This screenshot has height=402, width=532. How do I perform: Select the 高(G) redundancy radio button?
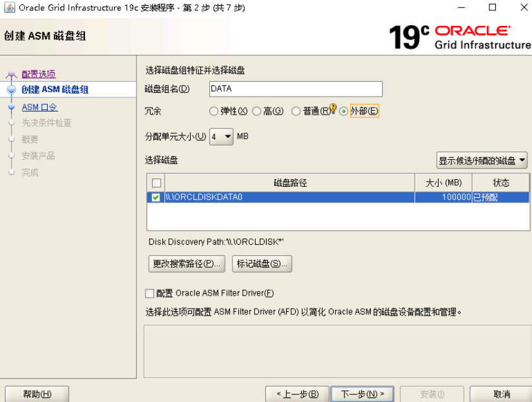256,111
